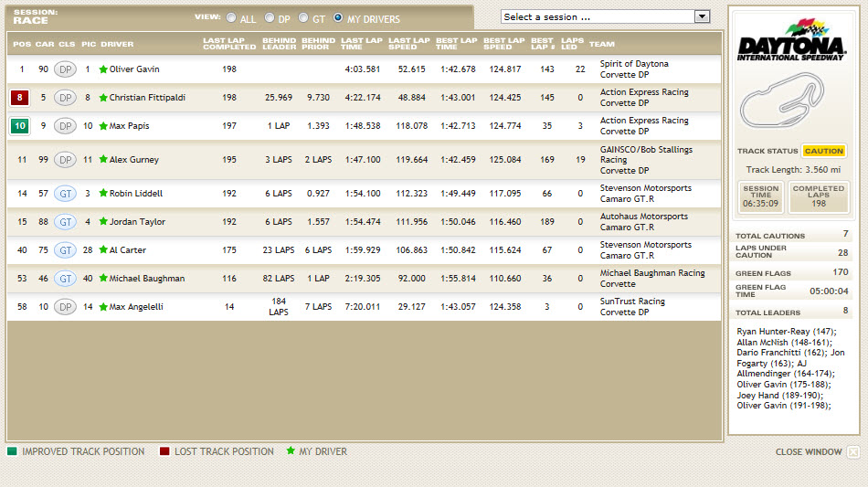
Task: Click the red Lost Track Position legend swatch
Action: (x=164, y=451)
